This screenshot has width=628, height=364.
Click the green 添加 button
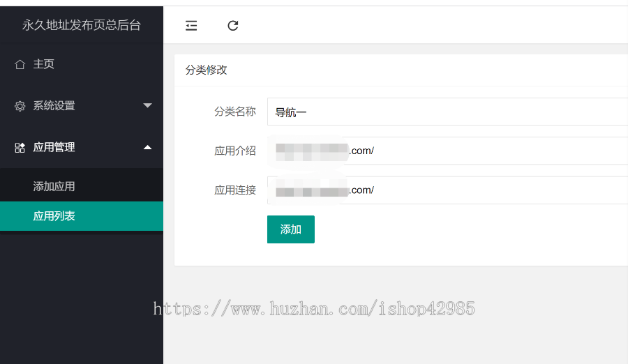click(x=291, y=229)
